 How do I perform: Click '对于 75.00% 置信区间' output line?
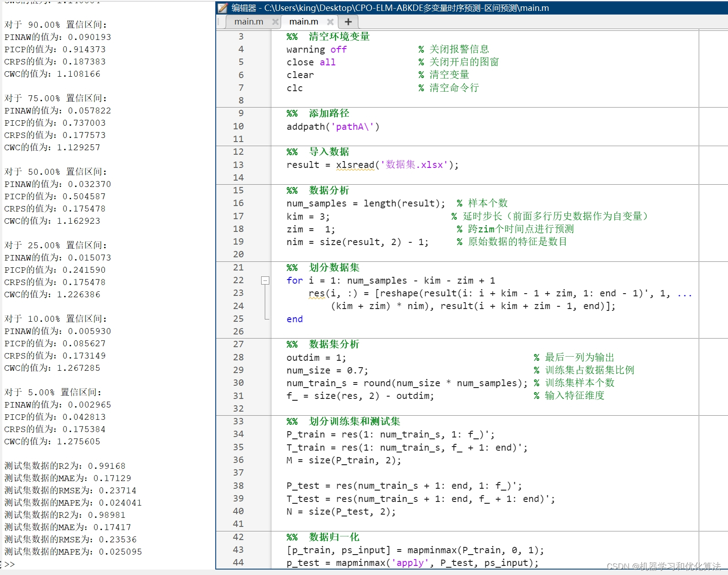coord(56,98)
